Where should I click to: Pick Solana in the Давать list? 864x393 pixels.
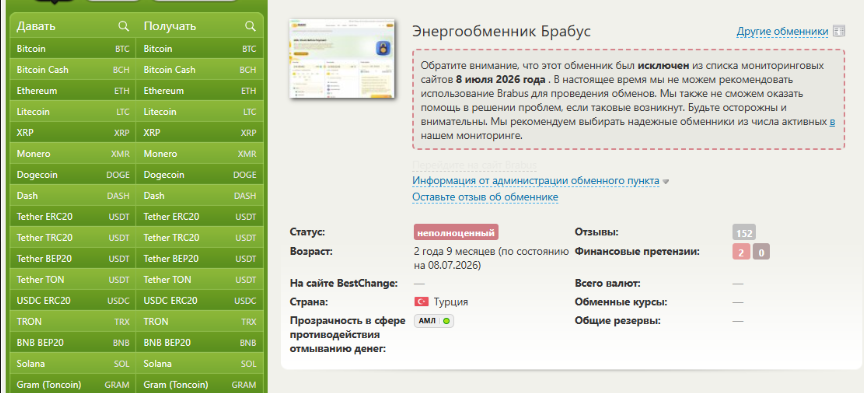(x=73, y=364)
